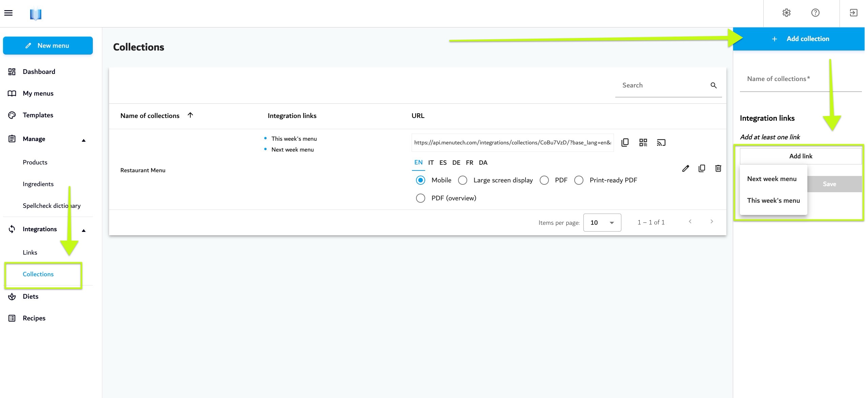Image resolution: width=868 pixels, height=398 pixels.
Task: Click the New menu button
Action: (48, 45)
